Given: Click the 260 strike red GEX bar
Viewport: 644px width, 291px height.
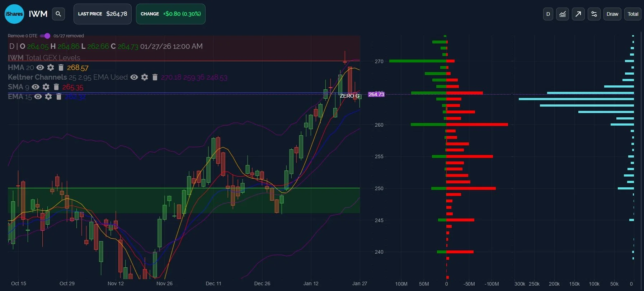Looking at the screenshot, I should click(x=477, y=125).
